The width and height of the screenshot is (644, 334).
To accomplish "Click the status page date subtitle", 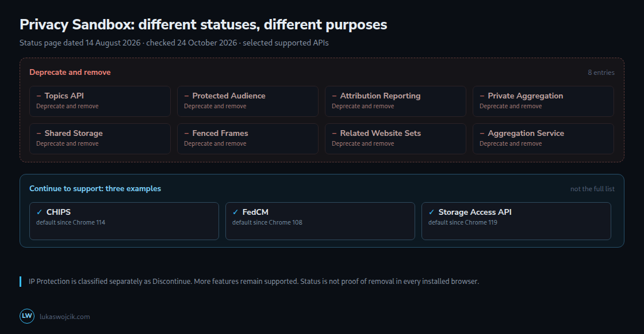I will [x=174, y=43].
